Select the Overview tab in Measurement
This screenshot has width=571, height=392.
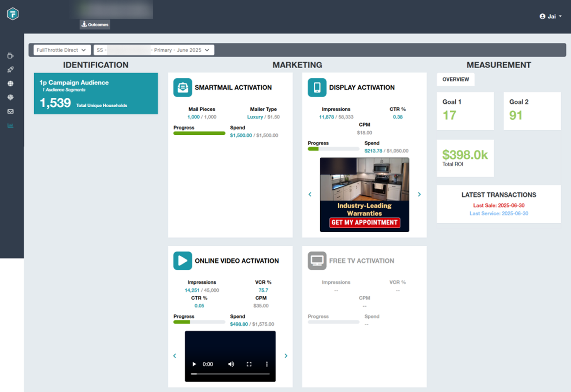coord(455,79)
